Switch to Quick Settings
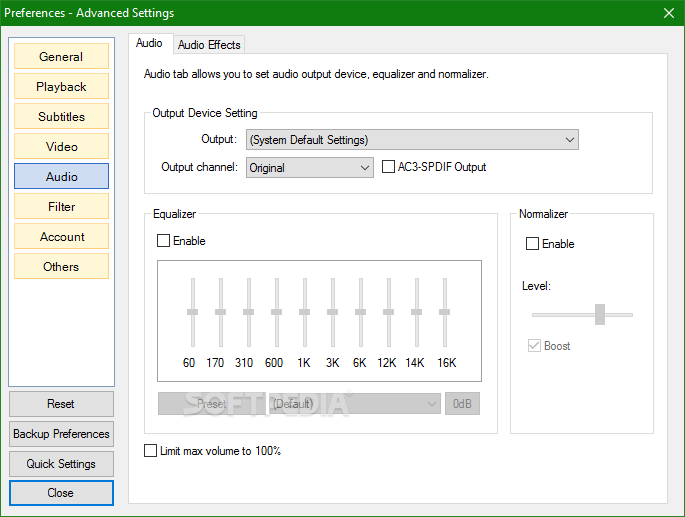Image resolution: width=685 pixels, height=517 pixels. 61,464
